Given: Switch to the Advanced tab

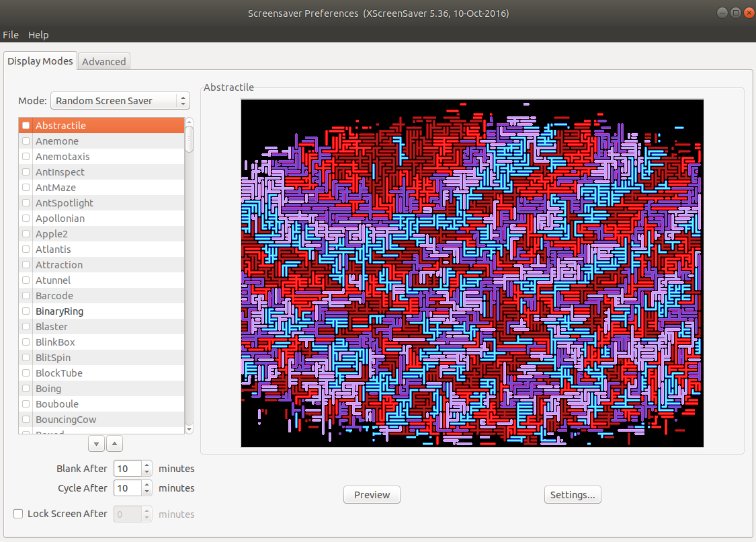Looking at the screenshot, I should pos(103,61).
